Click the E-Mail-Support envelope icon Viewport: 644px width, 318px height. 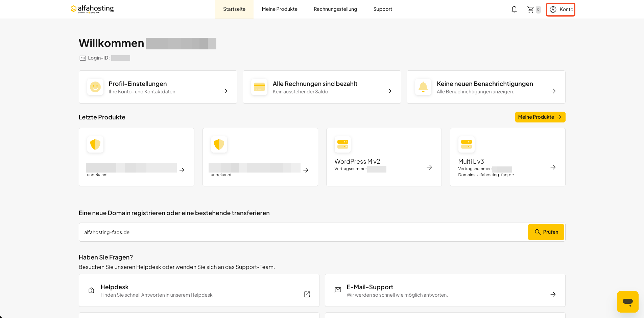pos(337,290)
